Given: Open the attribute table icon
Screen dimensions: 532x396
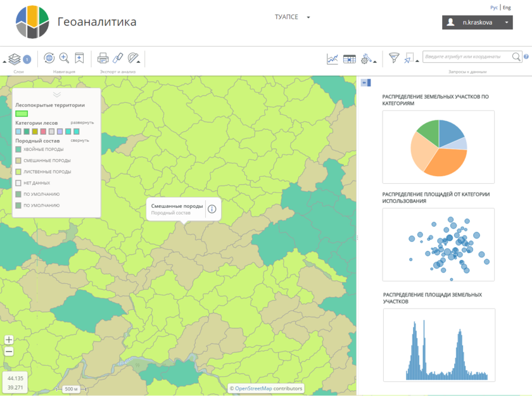Looking at the screenshot, I should pyautogui.click(x=349, y=59).
